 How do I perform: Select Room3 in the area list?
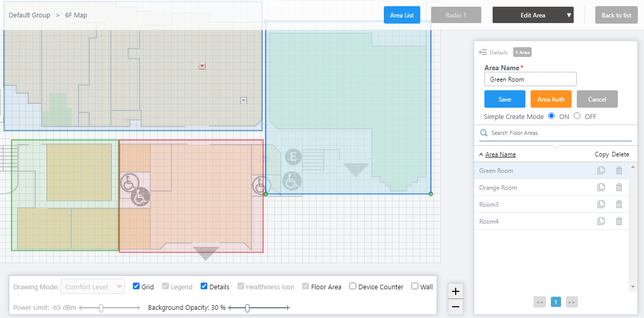489,205
